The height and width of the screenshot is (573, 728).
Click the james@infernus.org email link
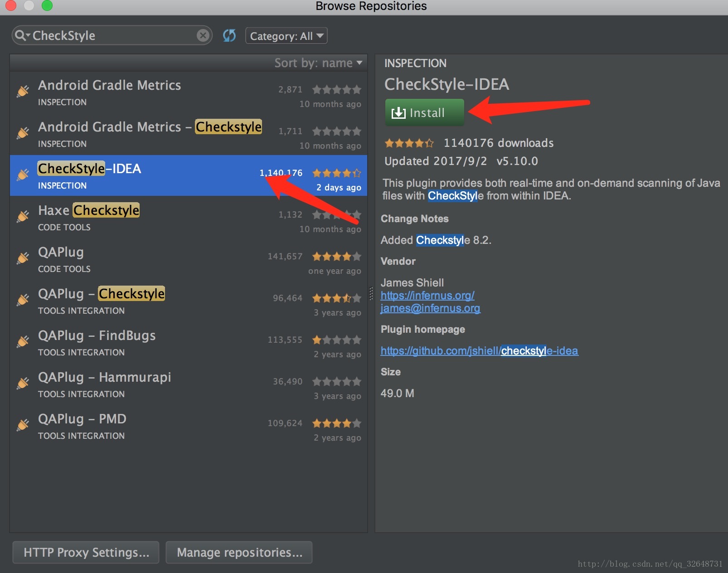coord(431,308)
